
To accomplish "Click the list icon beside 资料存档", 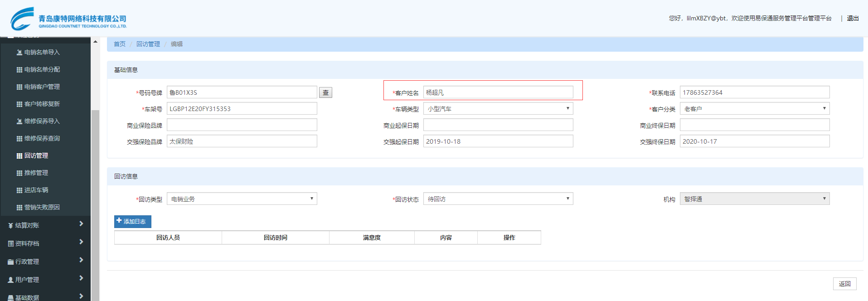I will tap(10, 243).
